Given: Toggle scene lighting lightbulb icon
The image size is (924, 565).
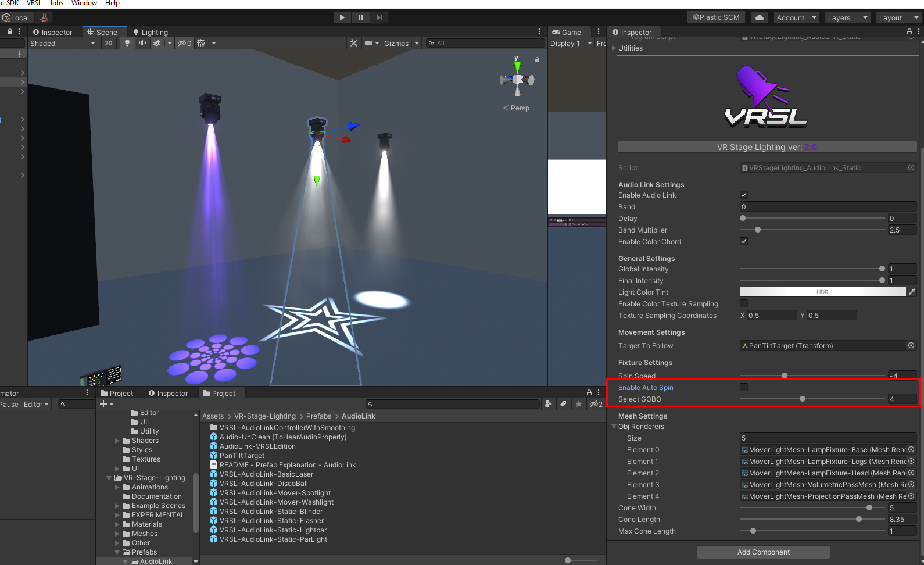Looking at the screenshot, I should tap(127, 43).
